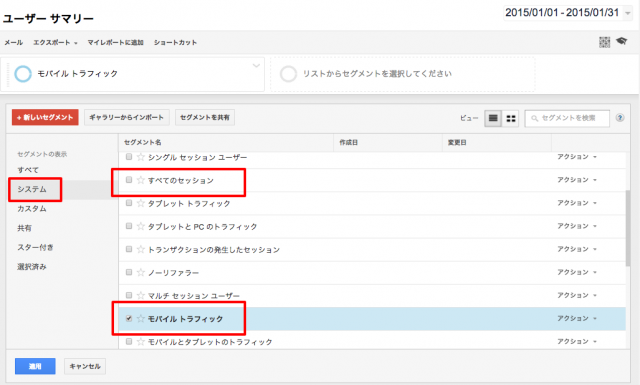Viewport: 640px width, 385px height.
Task: Open アクション menu for シングル セッション ユーザー
Action: (x=577, y=157)
